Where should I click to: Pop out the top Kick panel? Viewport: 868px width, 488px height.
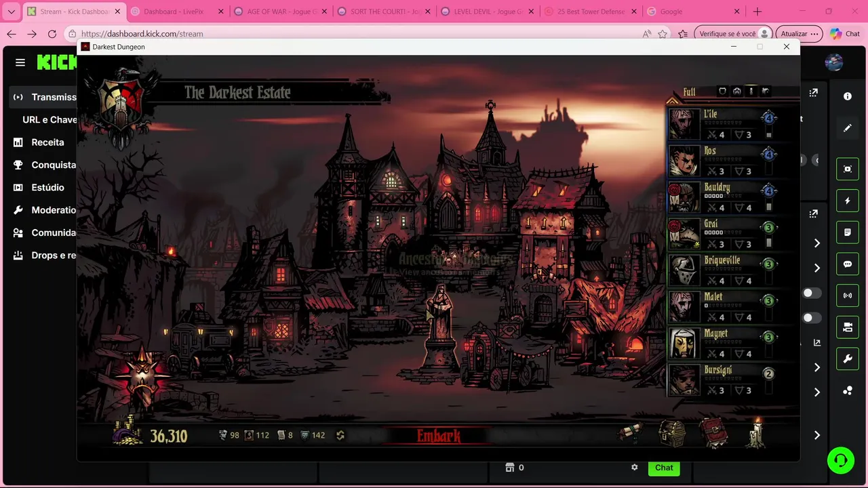(x=814, y=92)
